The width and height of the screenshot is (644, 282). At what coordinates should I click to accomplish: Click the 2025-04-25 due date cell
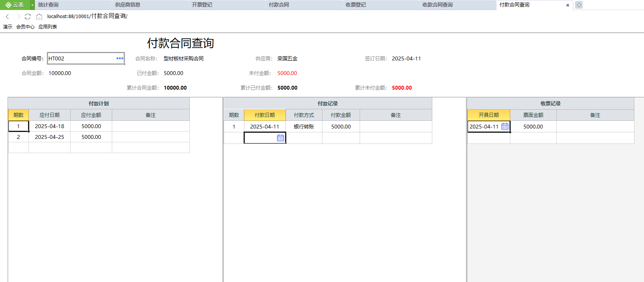click(x=50, y=137)
